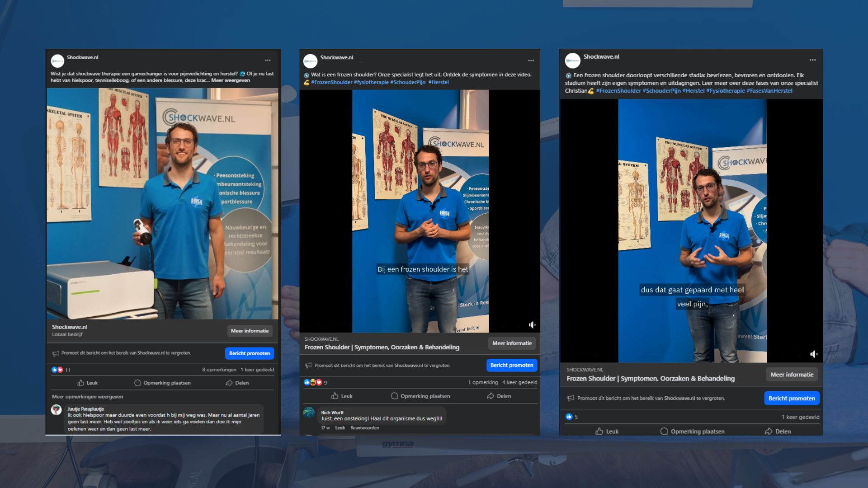Open Shockwave.nl page name on the middle post

336,57
